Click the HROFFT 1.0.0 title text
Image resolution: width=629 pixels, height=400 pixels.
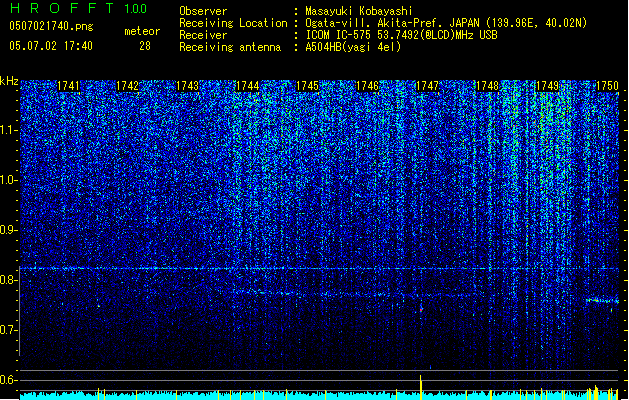click(x=78, y=8)
